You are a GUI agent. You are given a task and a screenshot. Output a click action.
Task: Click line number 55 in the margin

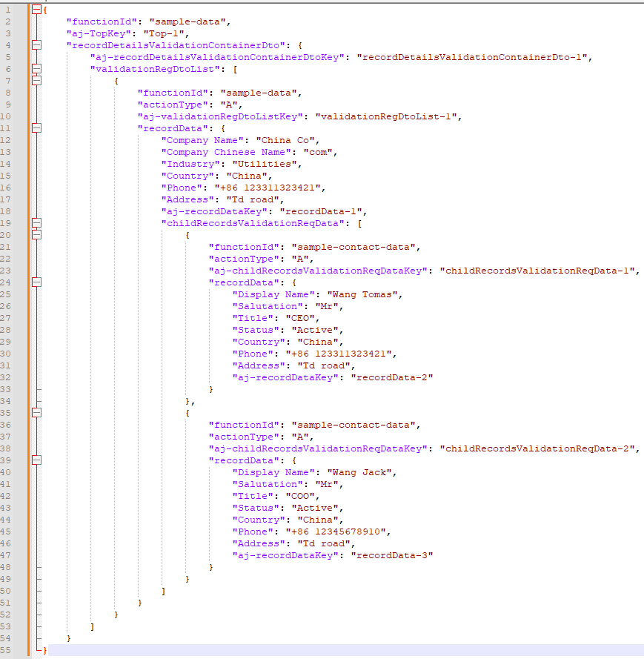9,650
